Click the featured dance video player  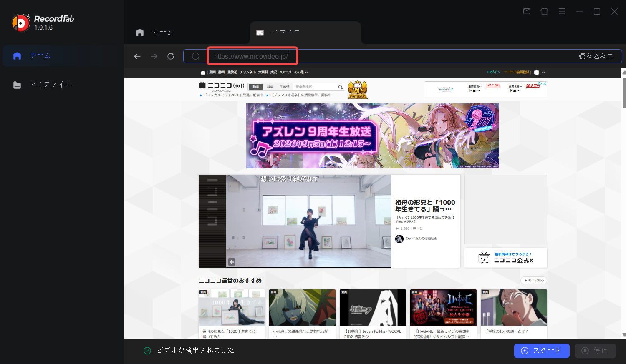click(x=308, y=221)
